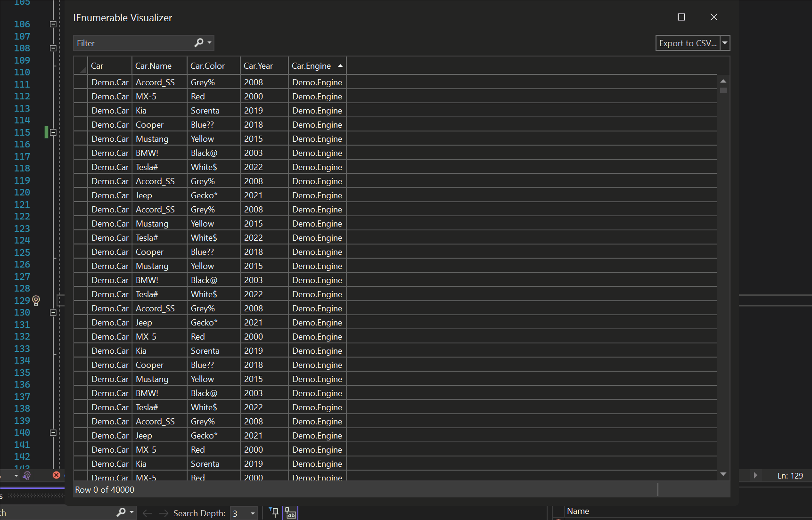
Task: Click the magnifier icon in the bottom search box
Action: click(x=121, y=512)
